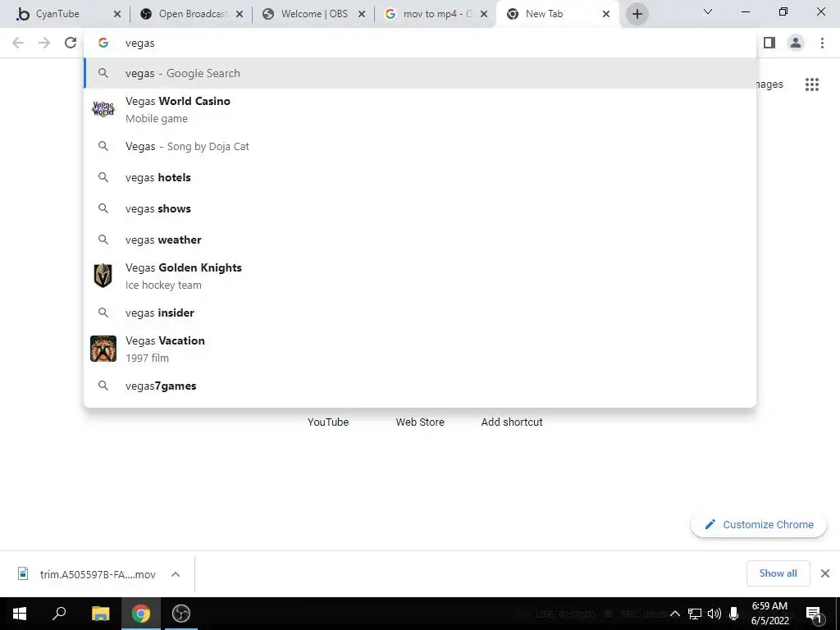Pick the vegas hotels suggestion
840x630 pixels.
point(420,177)
